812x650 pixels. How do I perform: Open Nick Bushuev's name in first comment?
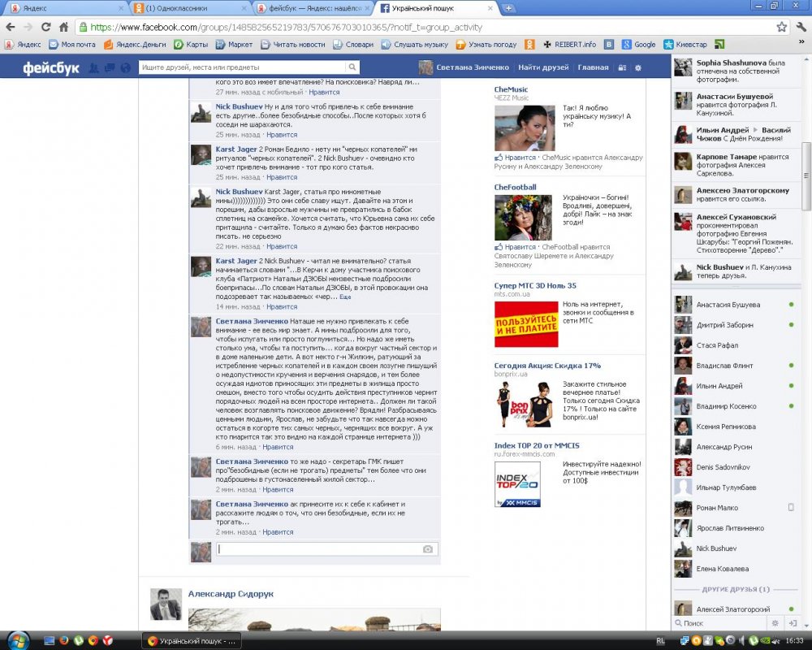[x=240, y=106]
